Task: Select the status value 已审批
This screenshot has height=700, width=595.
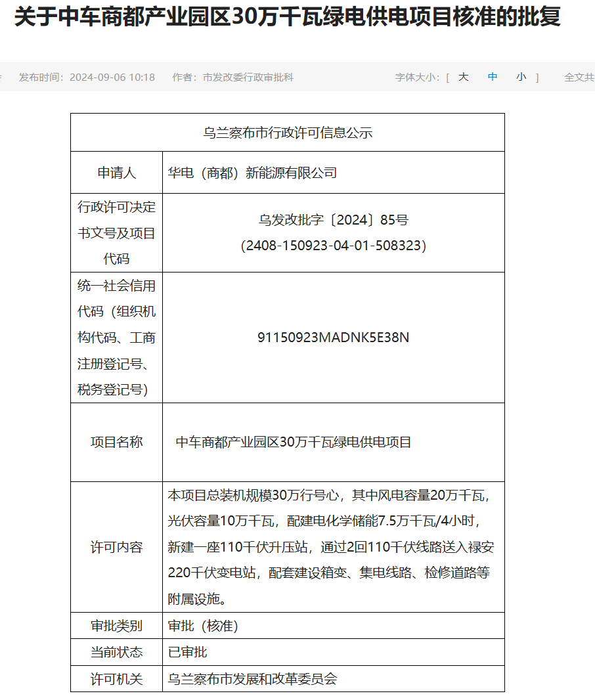Action: 187,652
